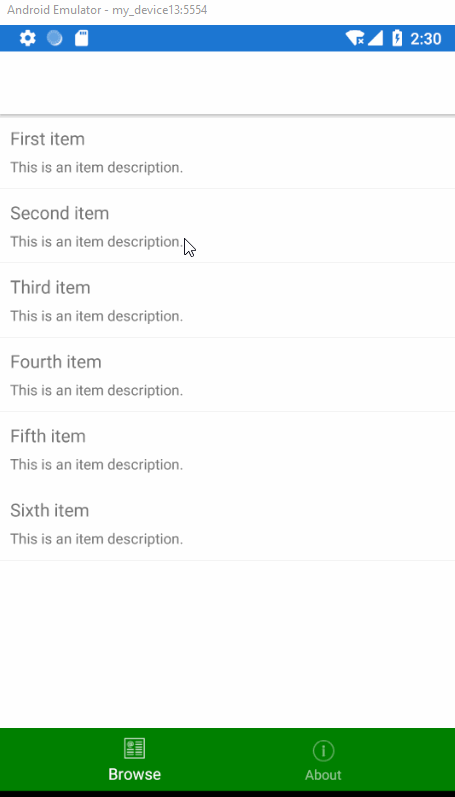Tap the About tab info icon
The width and height of the screenshot is (455, 797).
(x=323, y=750)
